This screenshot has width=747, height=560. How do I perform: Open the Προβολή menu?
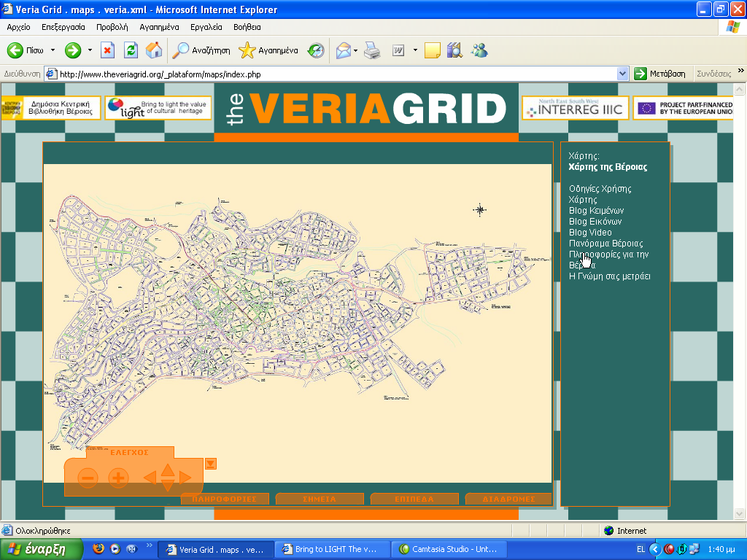click(x=112, y=27)
